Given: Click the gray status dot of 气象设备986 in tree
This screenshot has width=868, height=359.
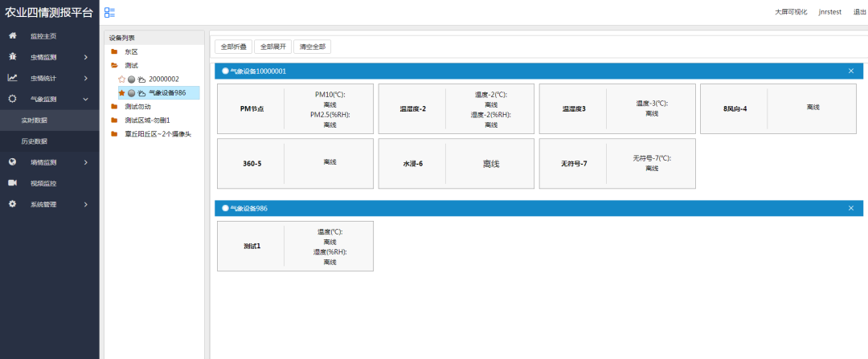Looking at the screenshot, I should (x=132, y=93).
